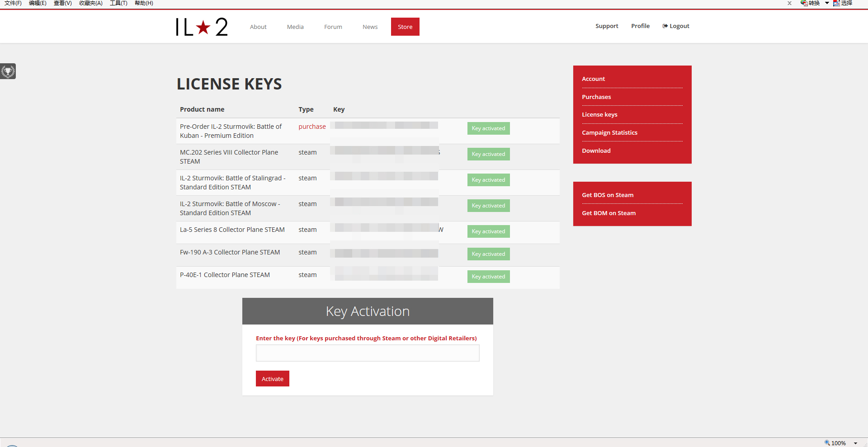Close the browser toolbar with the X

click(x=789, y=3)
